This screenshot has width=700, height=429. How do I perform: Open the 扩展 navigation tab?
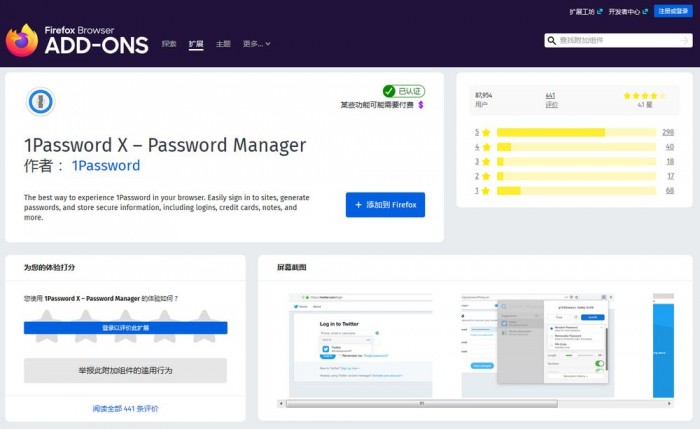[196, 44]
